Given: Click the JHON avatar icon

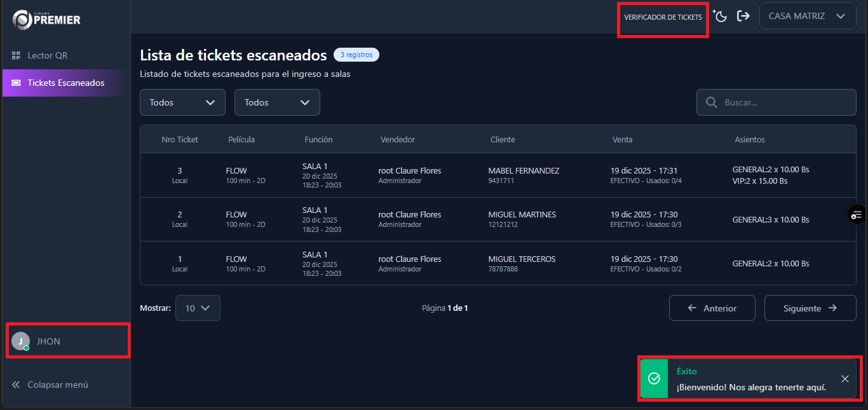Looking at the screenshot, I should [x=21, y=341].
